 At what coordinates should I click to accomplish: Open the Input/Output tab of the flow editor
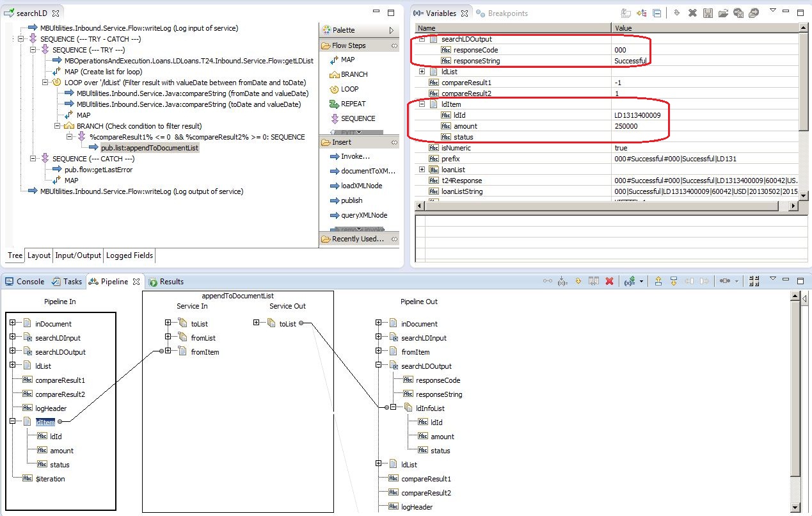coord(78,255)
